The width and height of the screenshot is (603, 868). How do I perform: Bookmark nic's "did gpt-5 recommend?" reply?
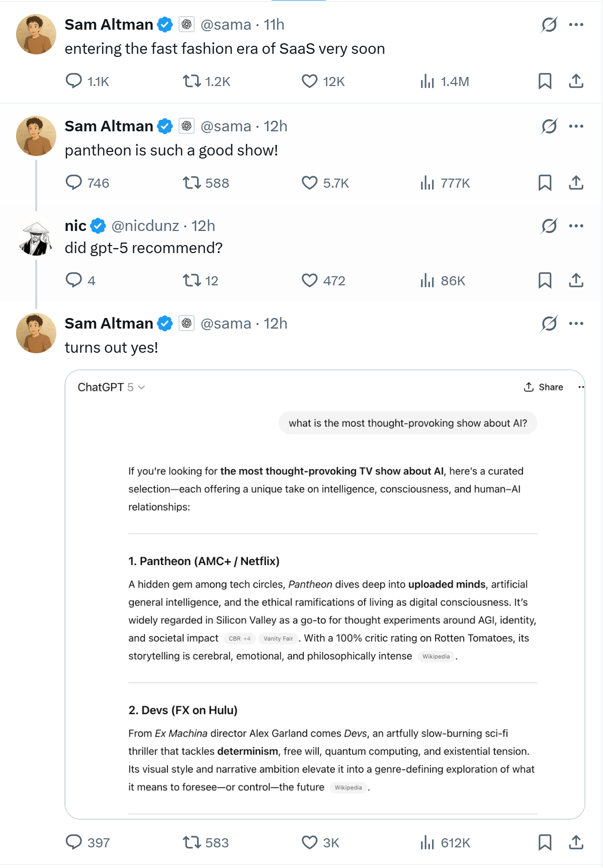click(x=545, y=280)
